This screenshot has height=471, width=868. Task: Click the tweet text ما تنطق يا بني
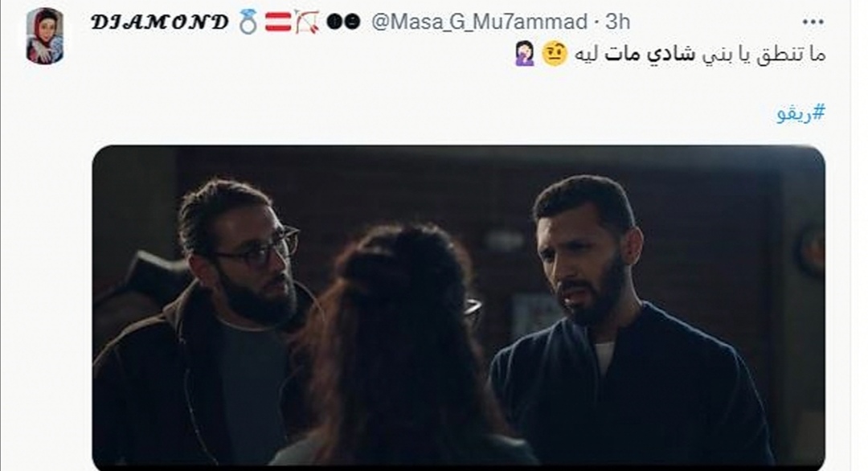tap(764, 55)
